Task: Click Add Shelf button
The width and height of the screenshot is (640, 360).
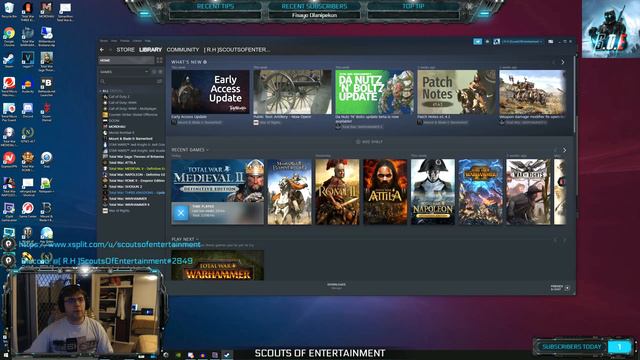Action: [x=369, y=142]
